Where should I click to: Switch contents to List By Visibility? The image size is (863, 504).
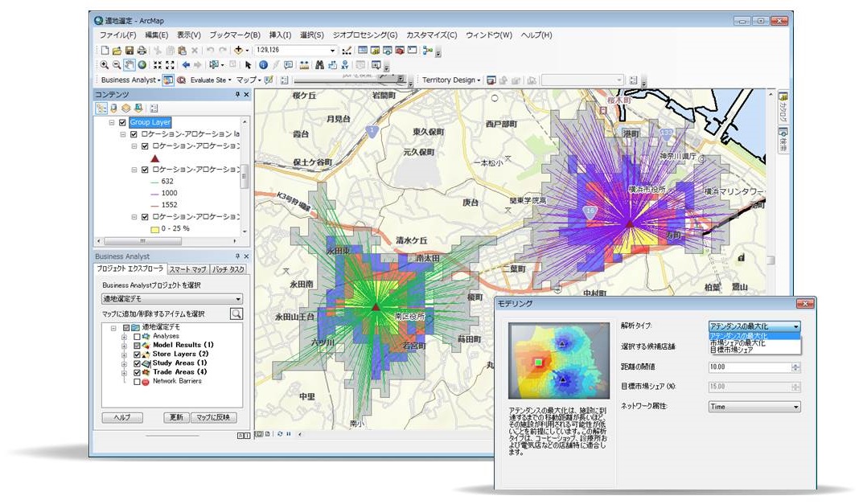tap(126, 109)
